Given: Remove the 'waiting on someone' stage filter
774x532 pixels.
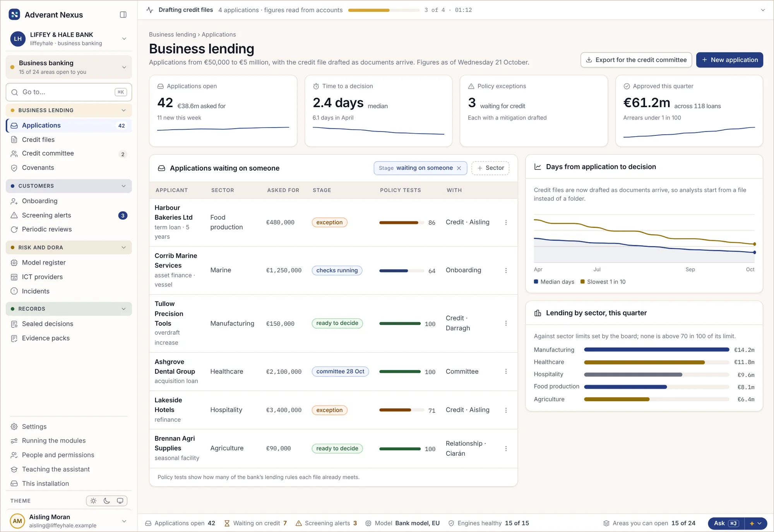Looking at the screenshot, I should tap(459, 168).
